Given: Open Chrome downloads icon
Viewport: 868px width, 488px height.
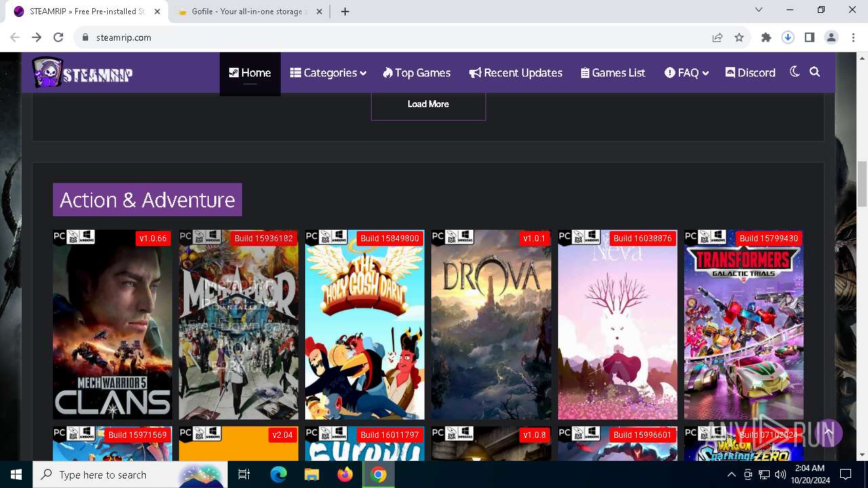Looking at the screenshot, I should tap(788, 37).
